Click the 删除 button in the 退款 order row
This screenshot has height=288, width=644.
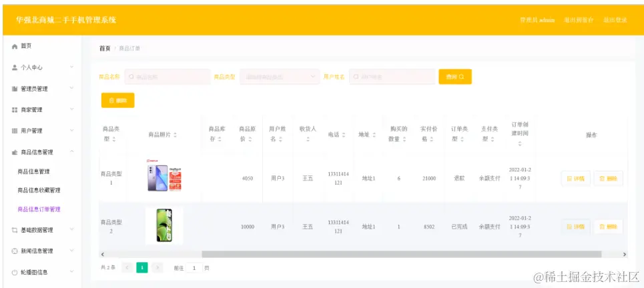[x=608, y=179]
